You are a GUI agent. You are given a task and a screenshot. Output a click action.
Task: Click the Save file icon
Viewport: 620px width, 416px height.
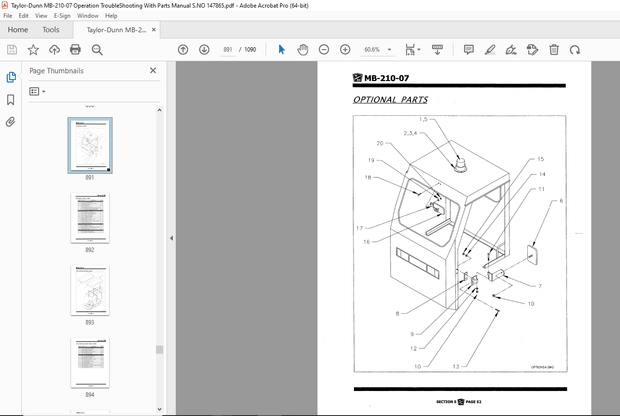coord(12,49)
